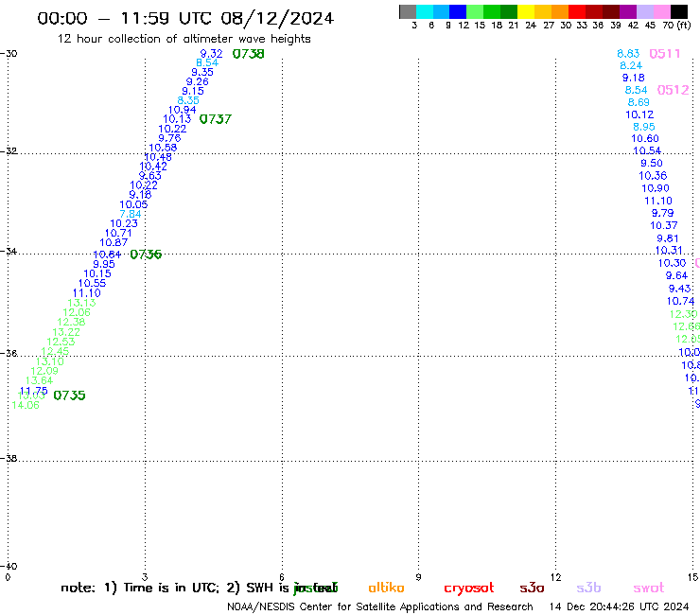The height and width of the screenshot is (615, 700).
Task: Click the yellow swatch in the wave height legend
Action: coord(526,11)
